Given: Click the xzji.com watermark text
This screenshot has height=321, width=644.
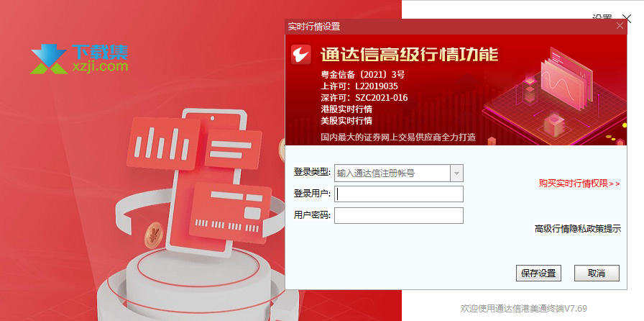Looking at the screenshot, I should click(x=100, y=65).
